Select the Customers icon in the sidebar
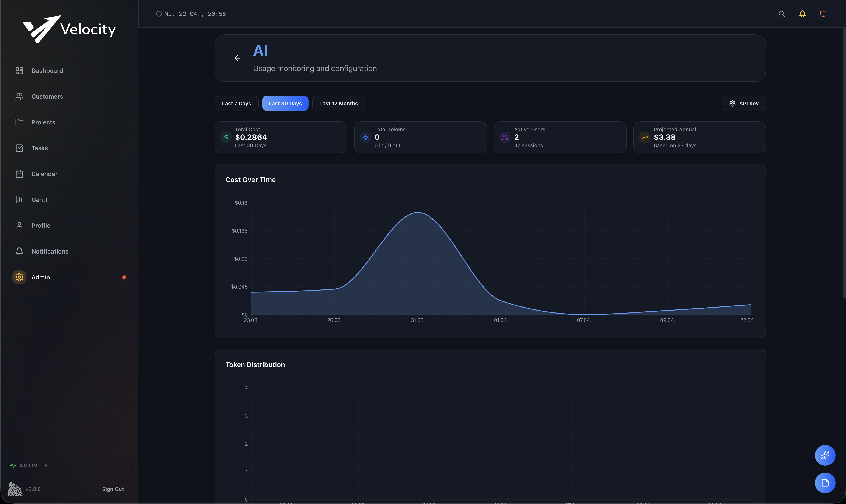 click(19, 96)
